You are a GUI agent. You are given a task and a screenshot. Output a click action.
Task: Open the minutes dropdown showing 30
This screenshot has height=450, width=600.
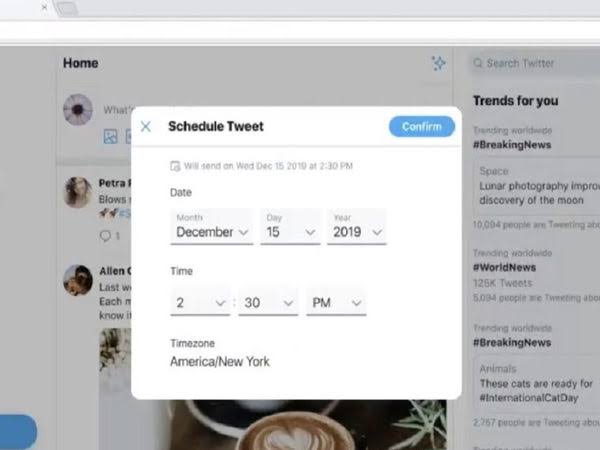click(268, 302)
